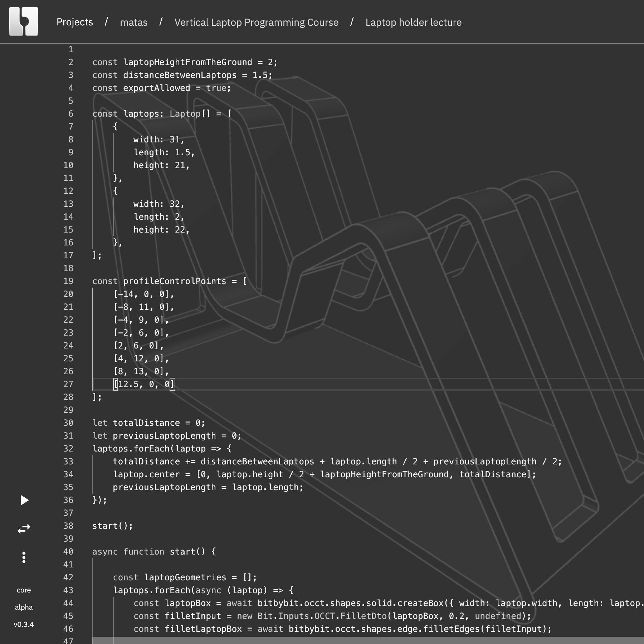
Task: Click the 'const laptopGeometries = [];' line
Action: (x=185, y=577)
